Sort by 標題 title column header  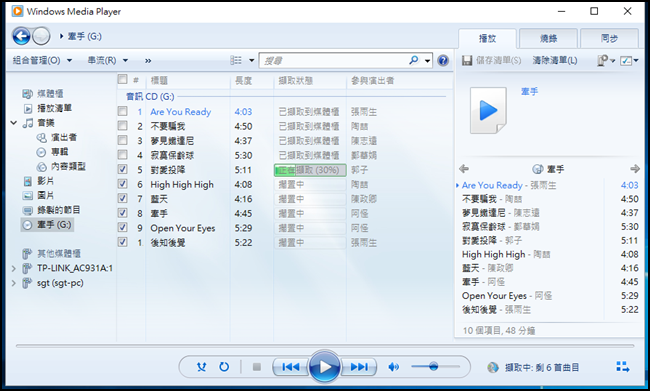188,81
